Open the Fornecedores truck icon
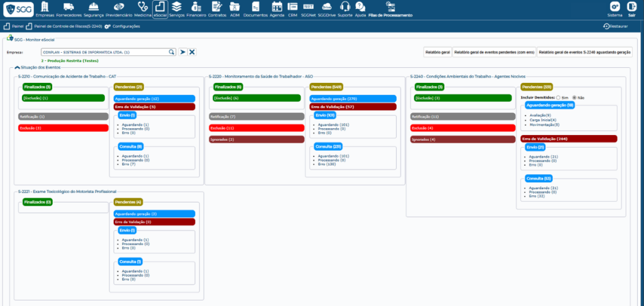The height and width of the screenshot is (306, 644). coord(69,7)
